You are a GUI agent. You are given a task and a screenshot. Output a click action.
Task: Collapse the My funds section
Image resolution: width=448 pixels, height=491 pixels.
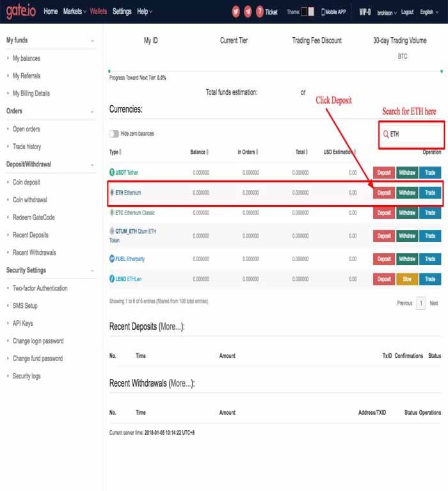[92, 41]
